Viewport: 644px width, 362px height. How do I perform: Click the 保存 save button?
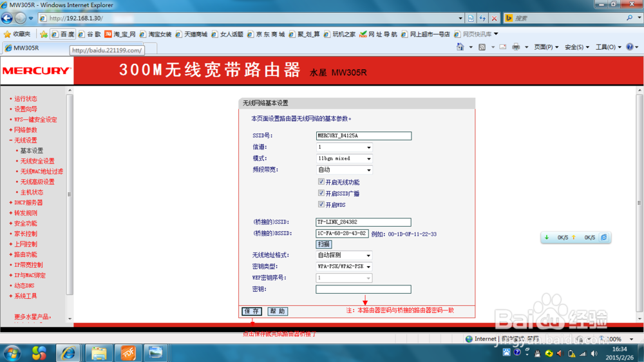(x=252, y=312)
